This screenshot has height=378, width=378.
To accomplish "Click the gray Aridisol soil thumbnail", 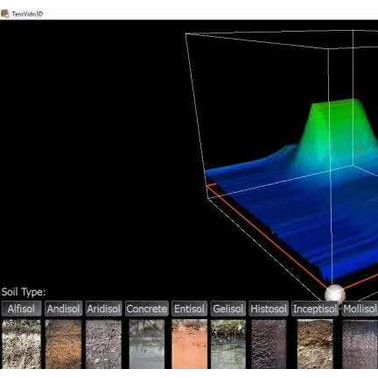I will [x=104, y=344].
